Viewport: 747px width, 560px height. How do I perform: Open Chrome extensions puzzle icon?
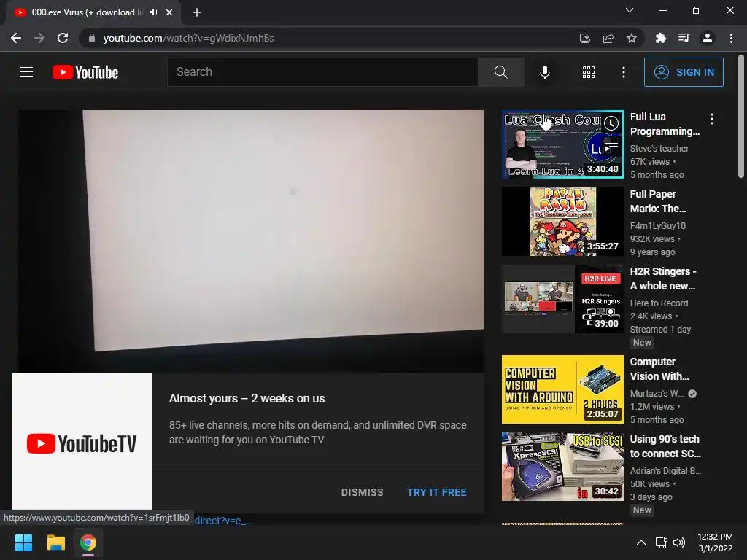660,38
